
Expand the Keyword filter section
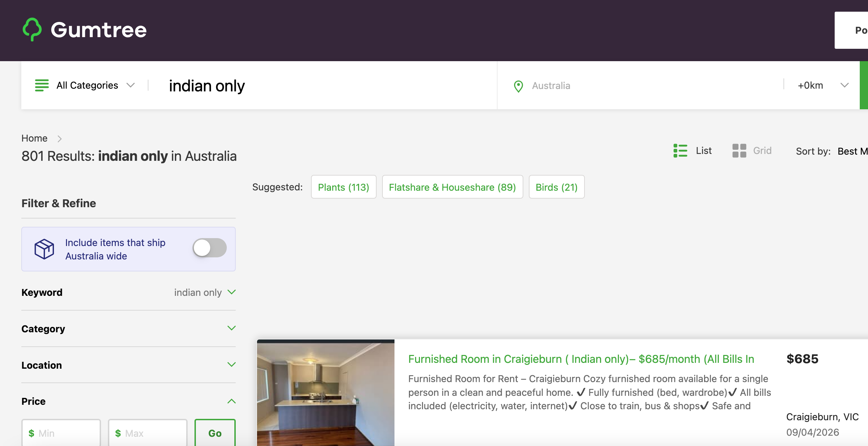point(232,292)
